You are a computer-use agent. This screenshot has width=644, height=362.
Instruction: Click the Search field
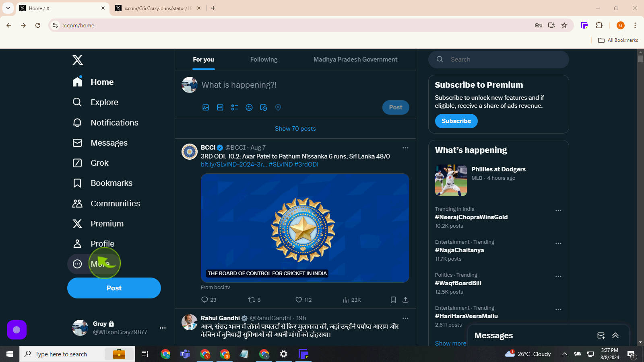point(499,60)
